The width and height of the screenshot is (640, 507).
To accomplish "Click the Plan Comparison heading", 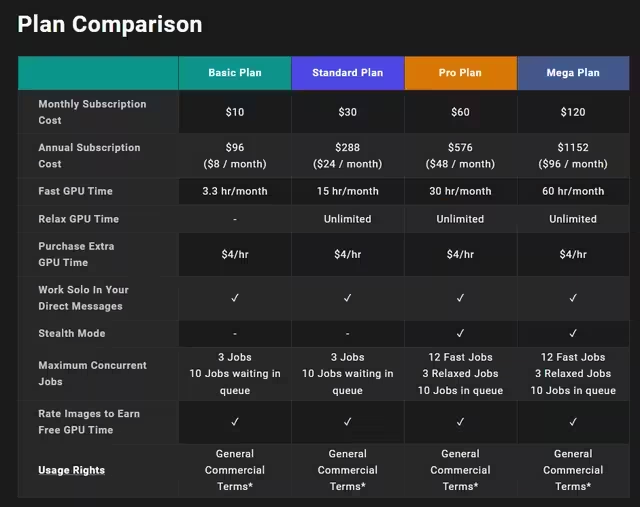I will 110,24.
